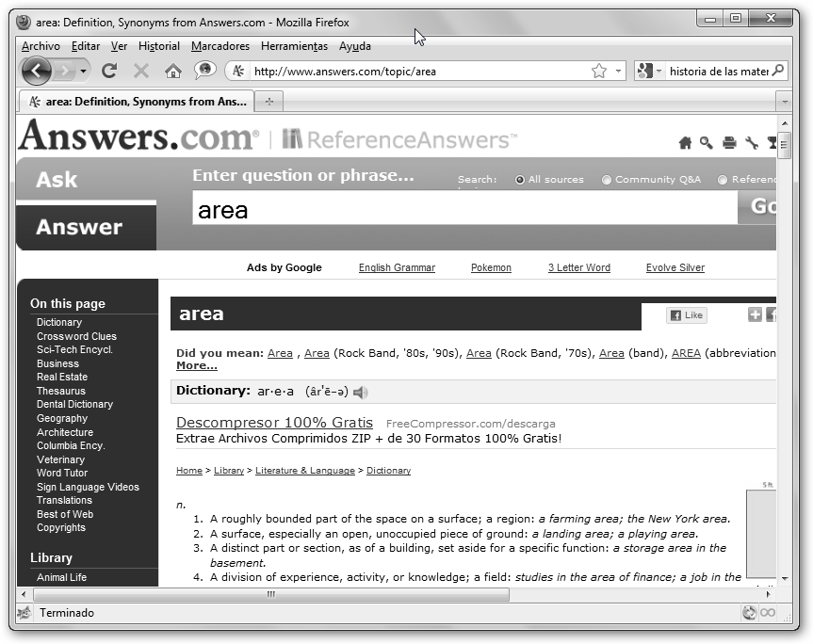
Task: Click the Thesaurus link in the sidebar
Action: [61, 391]
